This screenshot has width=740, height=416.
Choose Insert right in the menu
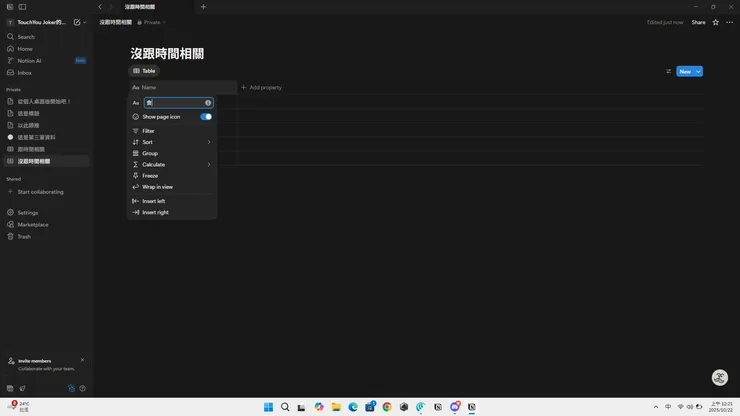coord(172,212)
